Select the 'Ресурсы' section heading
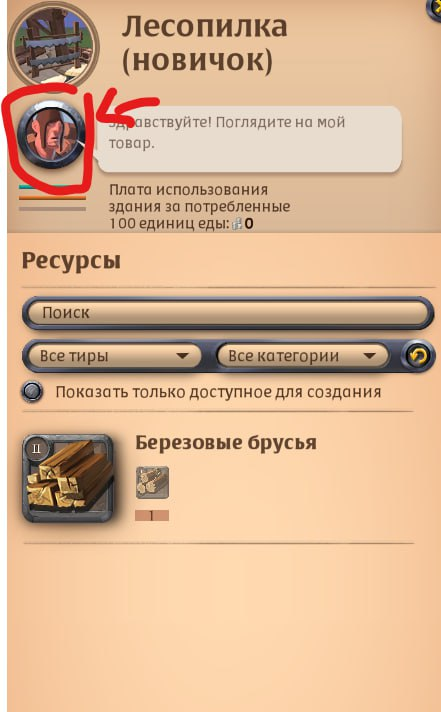This screenshot has height=712, width=441. 71,261
